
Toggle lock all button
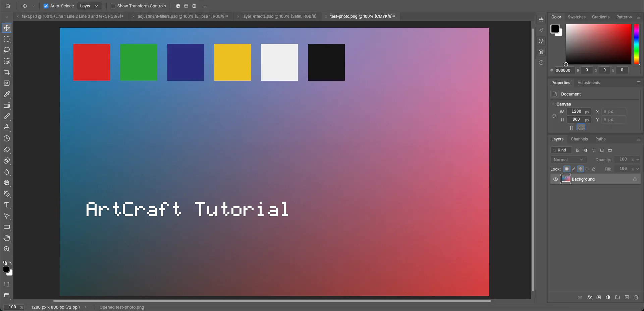click(594, 169)
